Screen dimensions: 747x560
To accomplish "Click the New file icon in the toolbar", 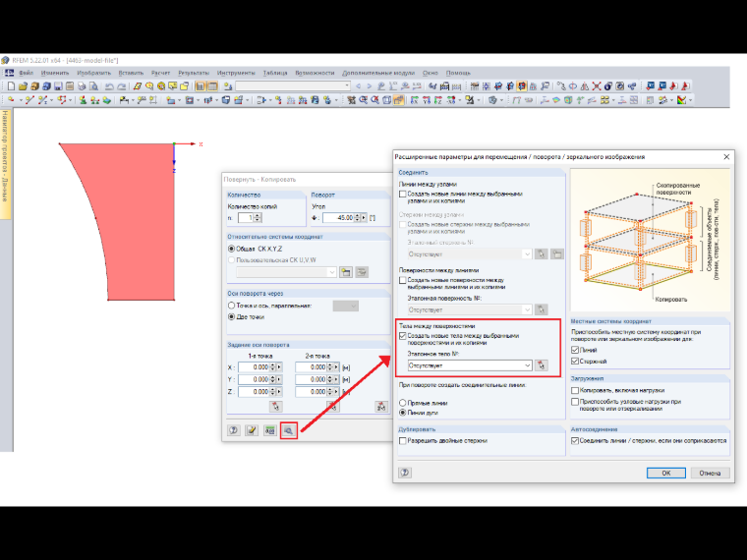I will point(11,86).
